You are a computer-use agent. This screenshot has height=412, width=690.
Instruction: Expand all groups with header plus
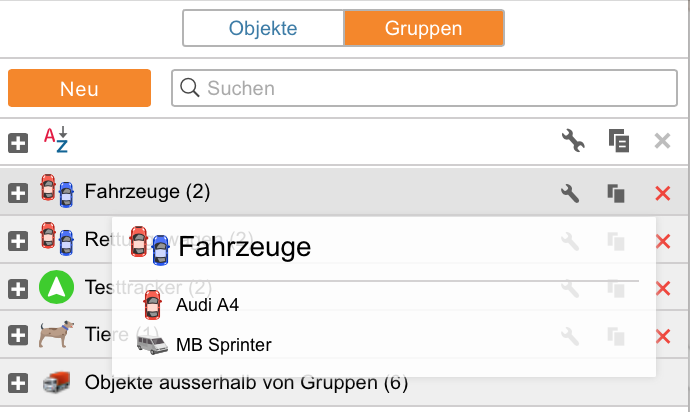pyautogui.click(x=18, y=143)
